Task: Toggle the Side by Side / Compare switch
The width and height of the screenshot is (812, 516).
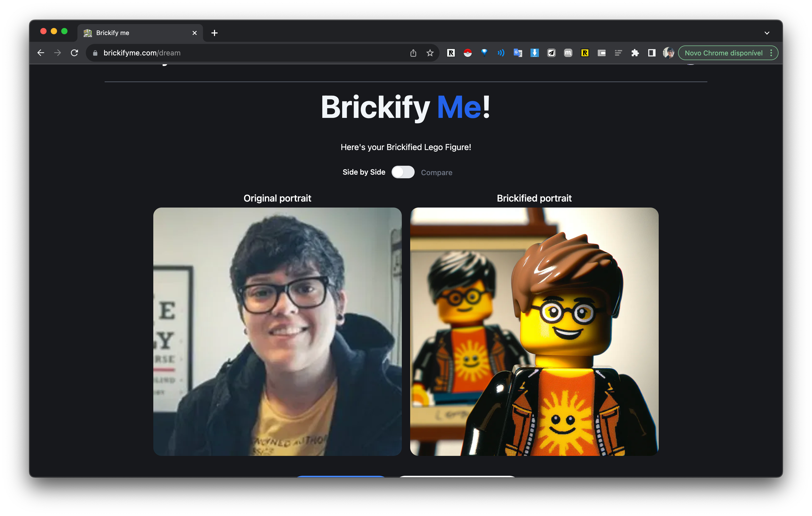Action: click(x=403, y=172)
